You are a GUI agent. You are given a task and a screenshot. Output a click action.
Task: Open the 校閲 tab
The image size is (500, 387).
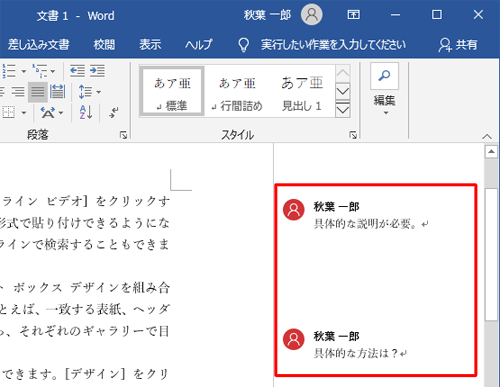click(x=104, y=44)
